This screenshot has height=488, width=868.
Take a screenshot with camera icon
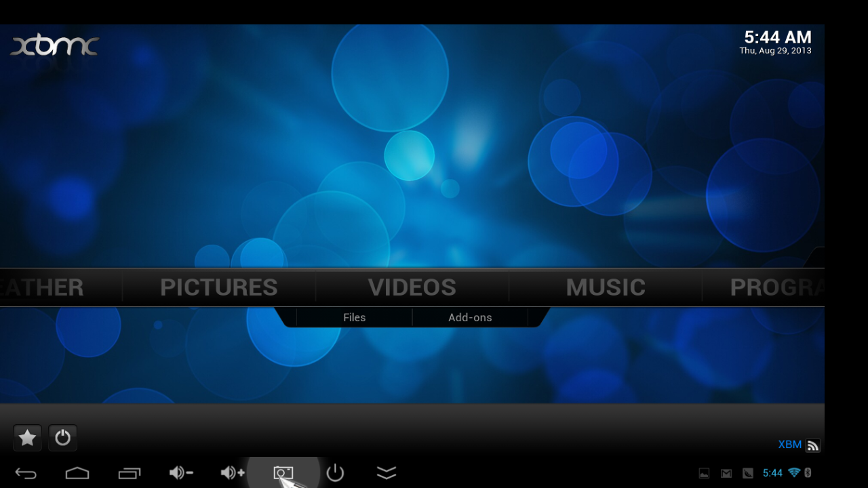click(283, 472)
